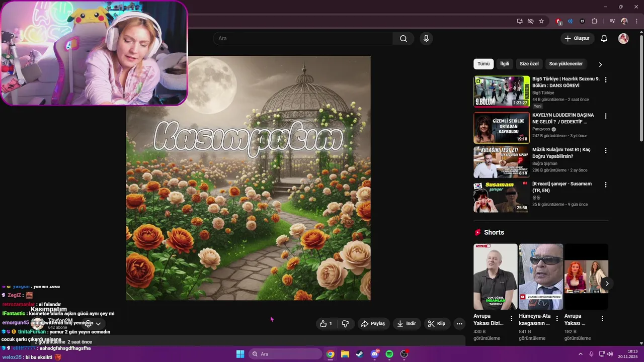
Task: Expand hidden system tray icons chevron
Action: click(x=580, y=354)
